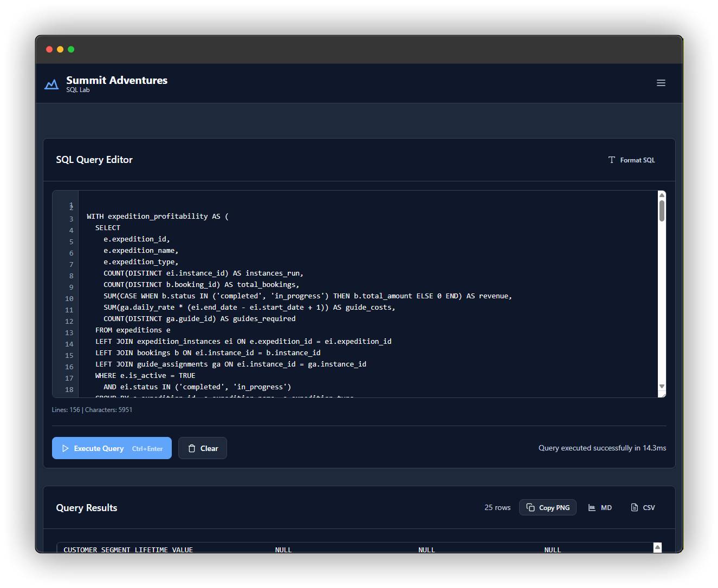Screen dimensions: 718x588
Task: Open the hamburger menu icon
Action: coord(661,83)
